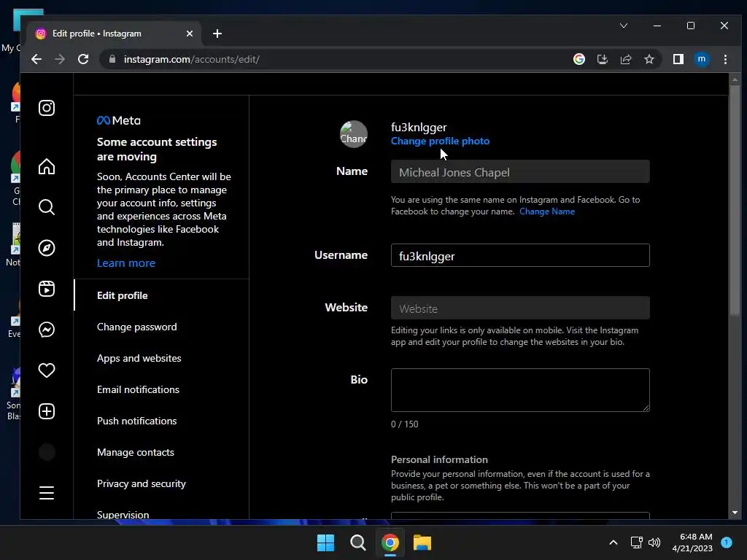Reload the Instagram page

83,59
